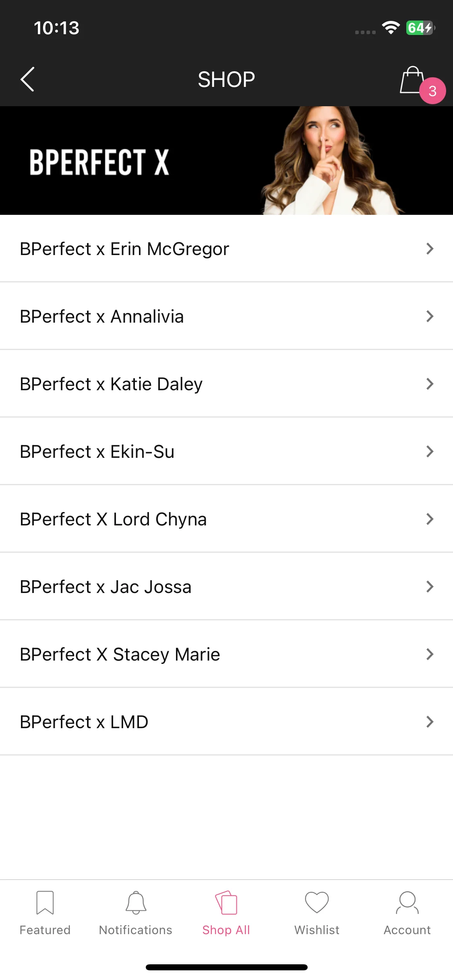Expand chevron beside BPerfect x Annalivia
This screenshot has height=980, width=453.
pos(430,316)
